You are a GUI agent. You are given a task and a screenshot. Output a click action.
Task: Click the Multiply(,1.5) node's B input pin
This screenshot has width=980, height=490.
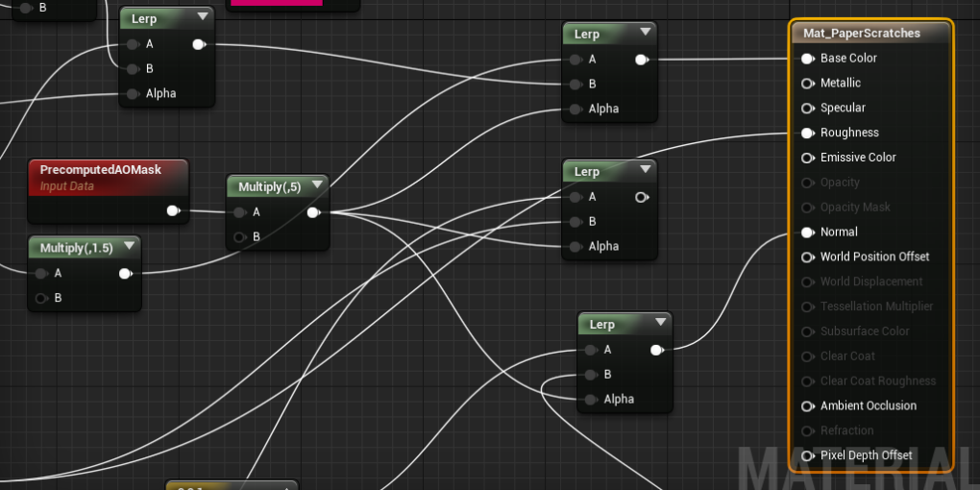[40, 298]
